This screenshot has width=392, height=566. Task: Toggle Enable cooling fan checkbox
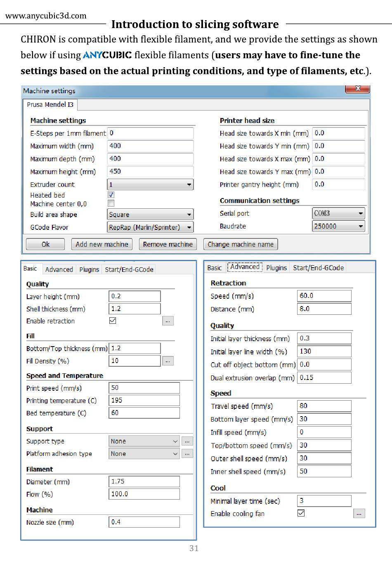301,513
